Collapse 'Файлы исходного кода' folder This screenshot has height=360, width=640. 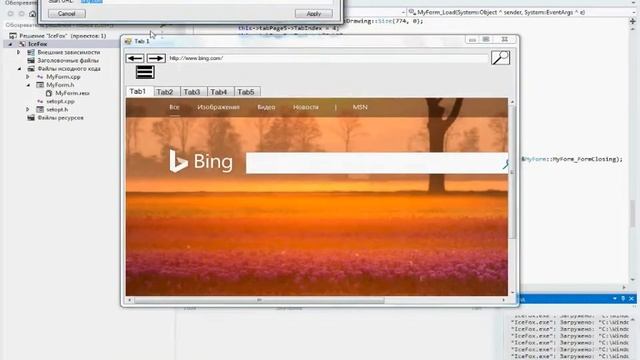[x=19, y=69]
